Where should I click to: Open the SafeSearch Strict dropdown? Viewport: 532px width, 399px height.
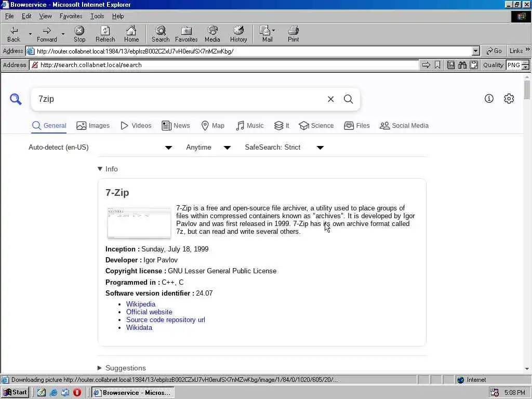pyautogui.click(x=284, y=147)
